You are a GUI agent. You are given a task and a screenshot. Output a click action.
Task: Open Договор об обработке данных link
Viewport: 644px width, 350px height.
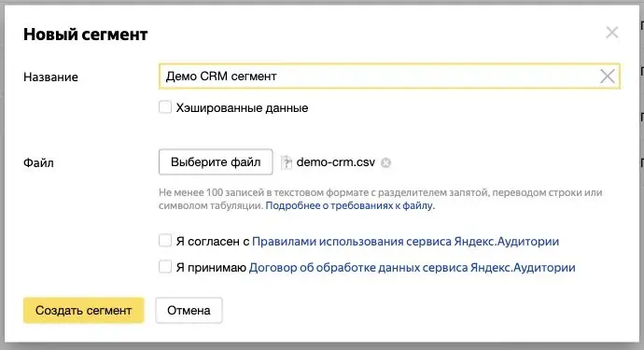(x=412, y=268)
